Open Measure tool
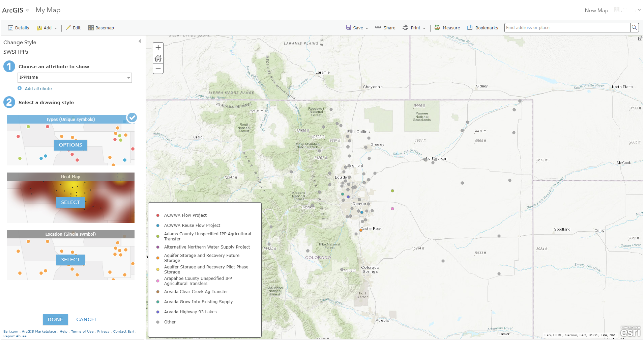644x341 pixels. pyautogui.click(x=447, y=28)
